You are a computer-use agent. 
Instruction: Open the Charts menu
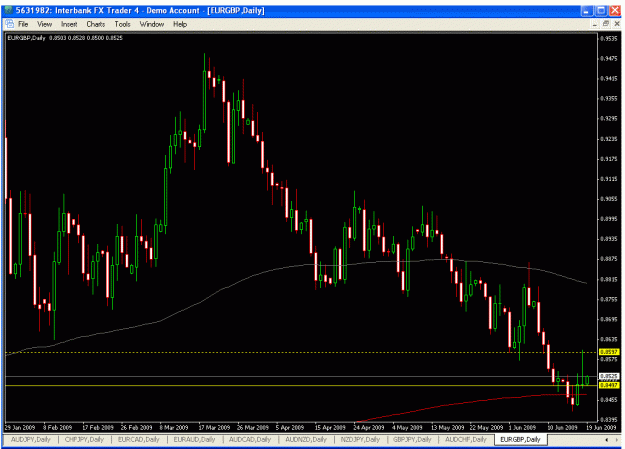click(96, 24)
